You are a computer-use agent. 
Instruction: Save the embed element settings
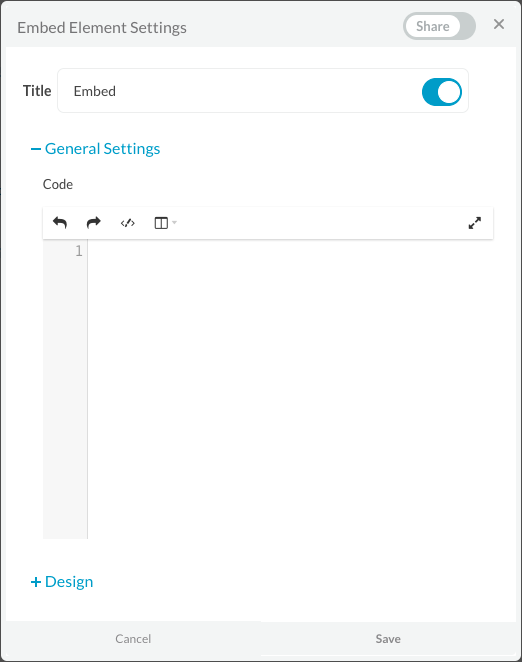(388, 638)
